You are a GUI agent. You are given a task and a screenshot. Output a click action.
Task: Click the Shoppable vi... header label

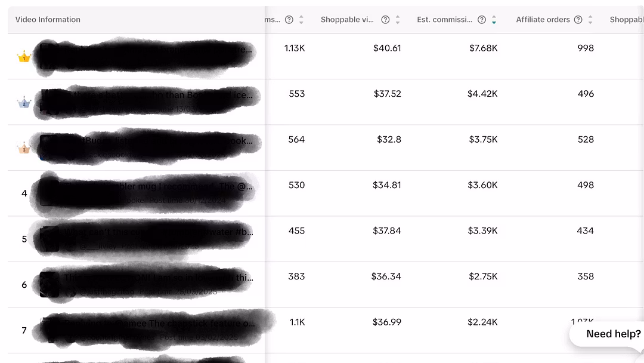tap(347, 20)
